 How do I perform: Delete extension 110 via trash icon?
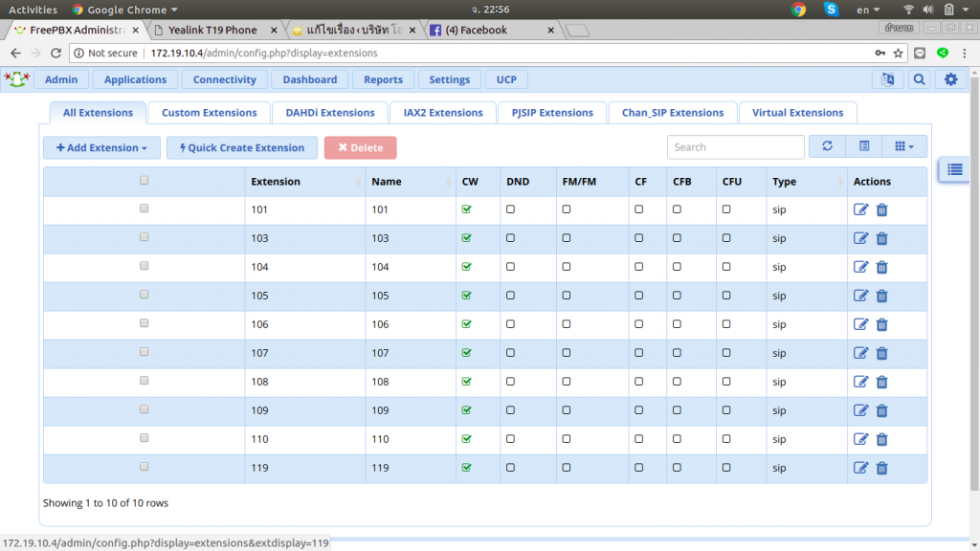881,440
